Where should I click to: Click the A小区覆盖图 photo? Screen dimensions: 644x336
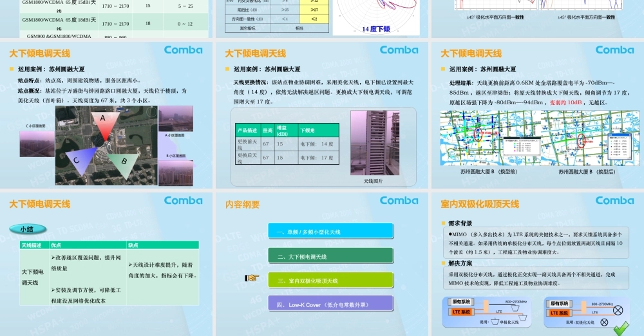click(176, 118)
